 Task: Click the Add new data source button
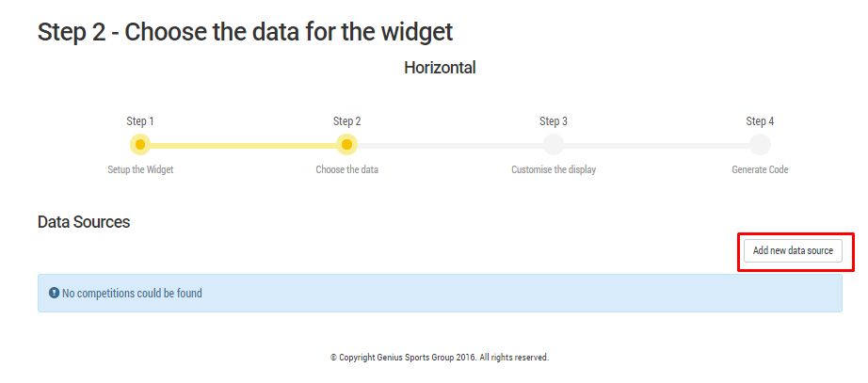(x=793, y=250)
